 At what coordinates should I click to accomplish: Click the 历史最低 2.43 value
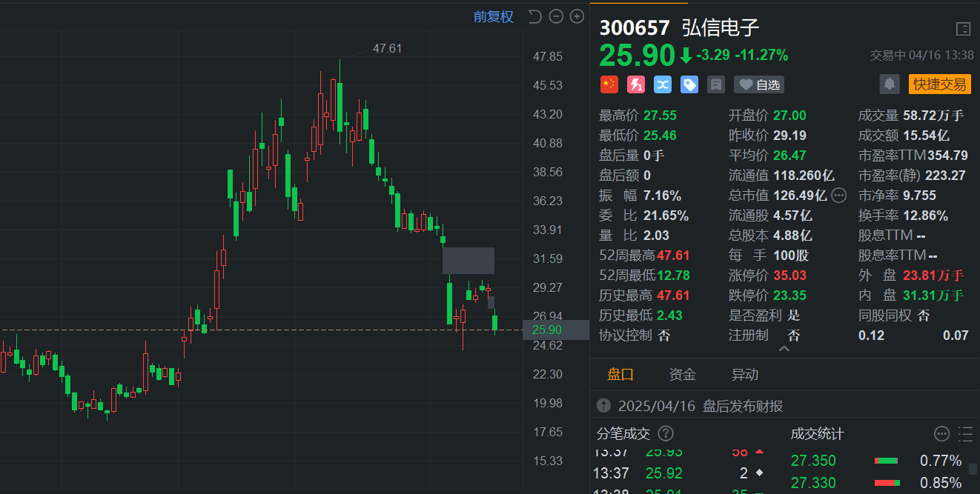pos(669,316)
